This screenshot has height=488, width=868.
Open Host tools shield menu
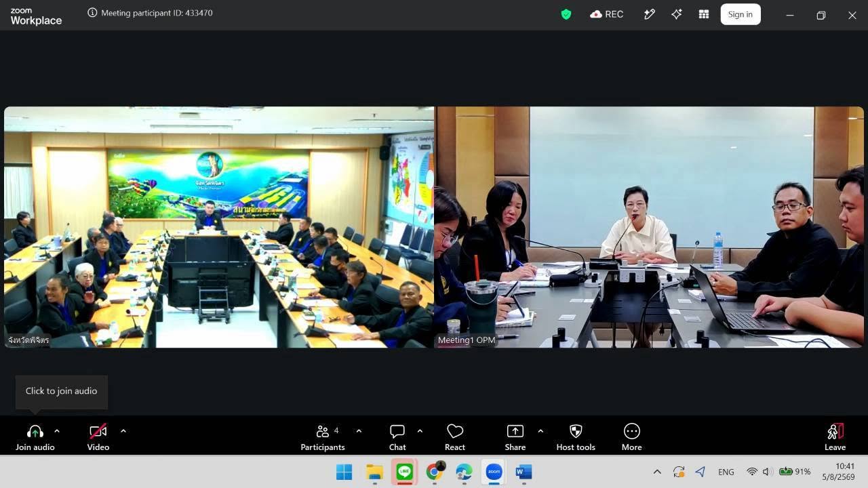point(576,437)
